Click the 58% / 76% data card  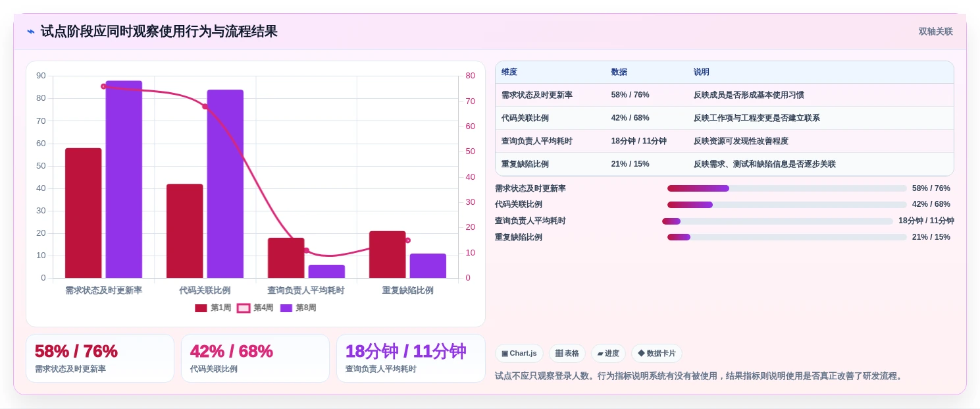pyautogui.click(x=100, y=358)
